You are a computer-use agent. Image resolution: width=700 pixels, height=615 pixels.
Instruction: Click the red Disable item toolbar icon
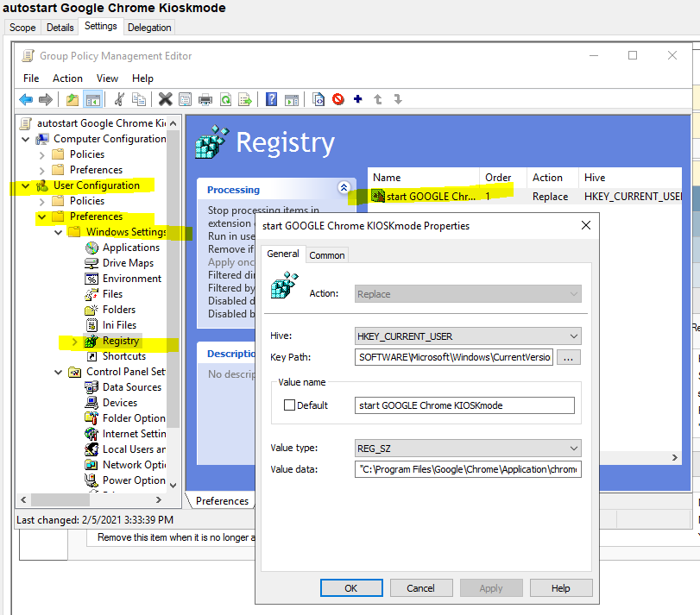[338, 99]
